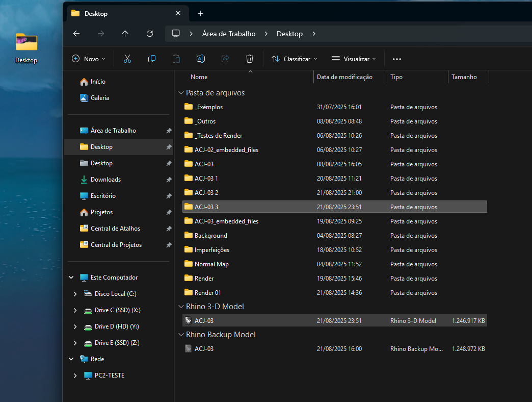The image size is (532, 402).
Task: Open the Visualizar view dropdown
Action: click(354, 59)
